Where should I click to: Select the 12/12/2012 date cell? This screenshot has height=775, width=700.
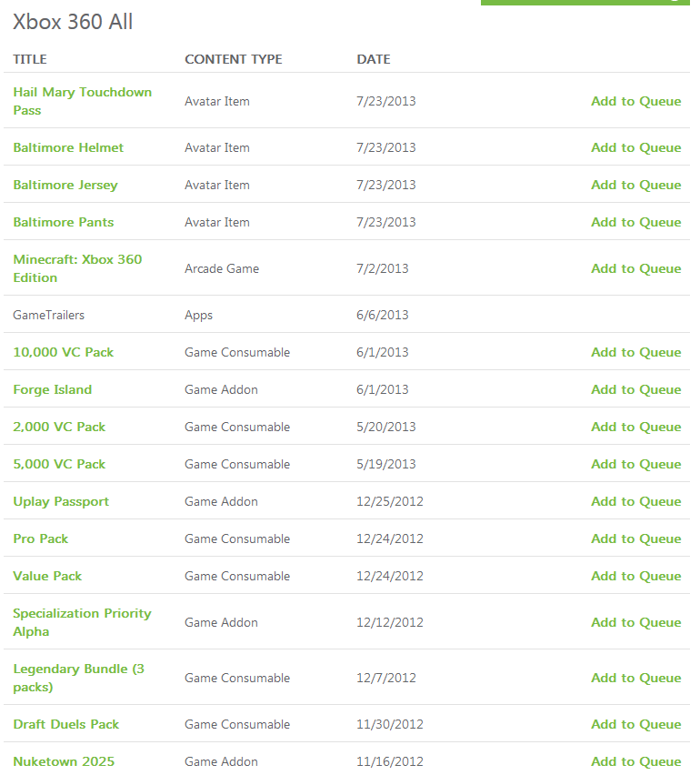point(390,622)
